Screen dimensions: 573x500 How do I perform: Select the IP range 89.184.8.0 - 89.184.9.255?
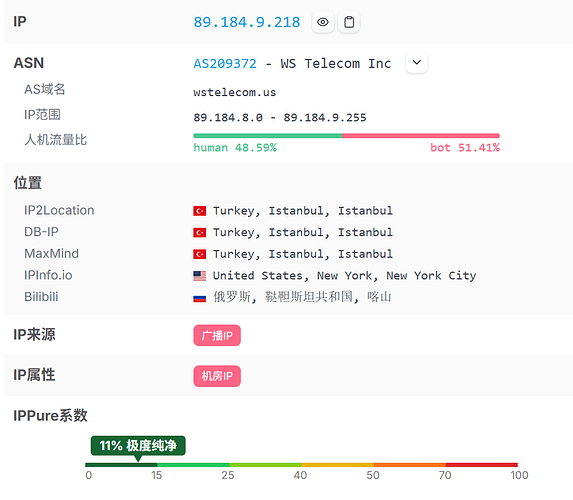[280, 117]
